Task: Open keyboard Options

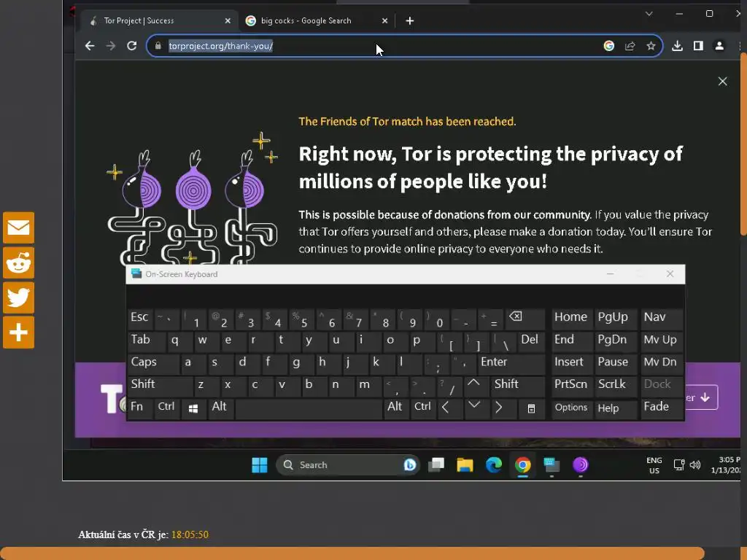Action: pyautogui.click(x=572, y=408)
